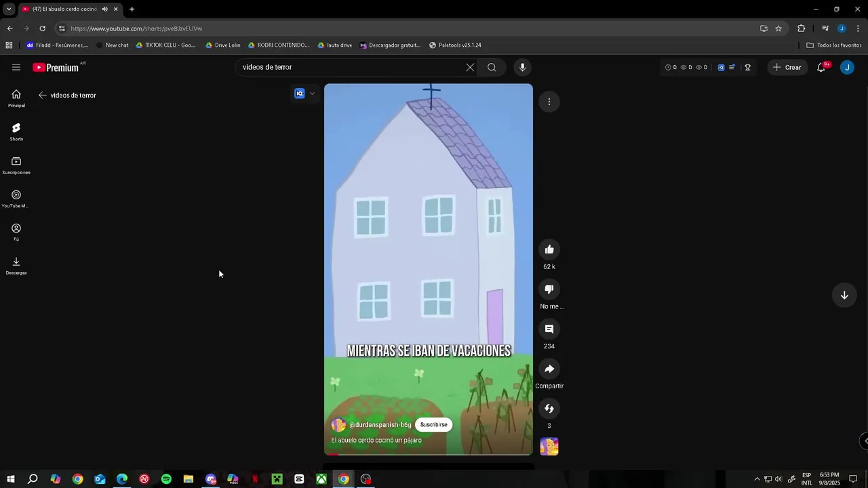The width and height of the screenshot is (868, 488).
Task: Go back from 'videos de terror' results
Action: click(43, 96)
